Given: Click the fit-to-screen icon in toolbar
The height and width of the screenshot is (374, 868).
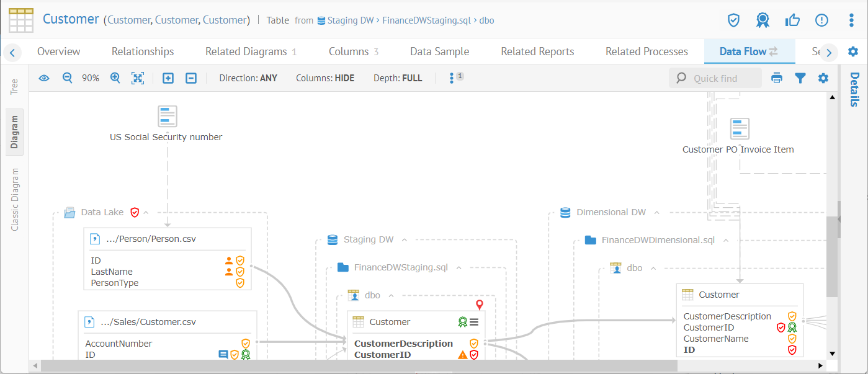Looking at the screenshot, I should coord(138,78).
